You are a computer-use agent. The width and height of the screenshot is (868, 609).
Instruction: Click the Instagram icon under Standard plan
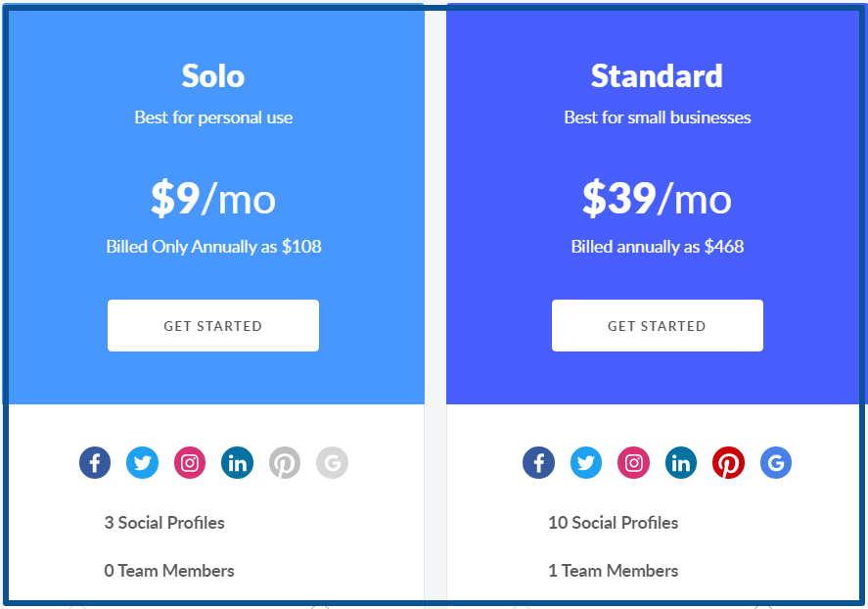coord(634,462)
